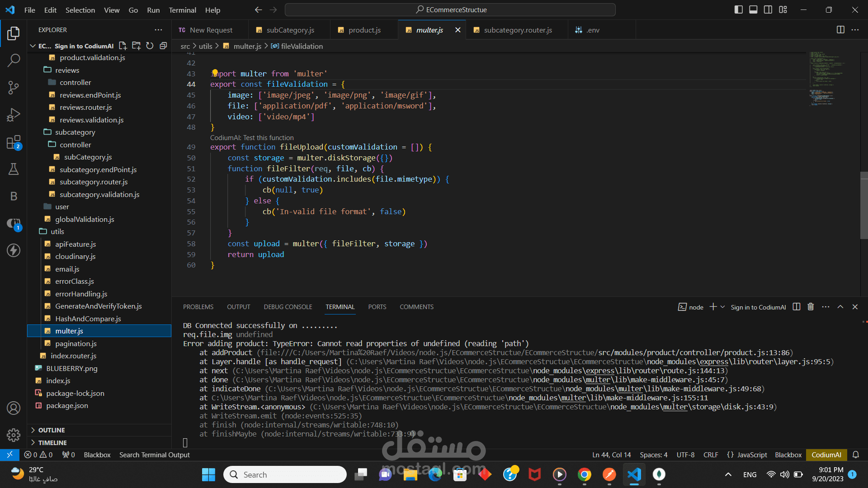Click the ECommerceStructue command center search box
868x488 pixels.
[451, 9]
